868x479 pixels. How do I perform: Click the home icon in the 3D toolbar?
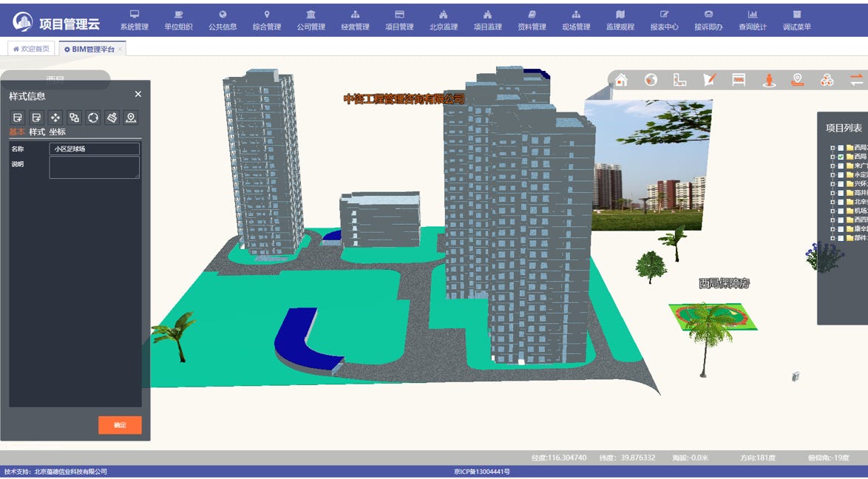click(621, 80)
